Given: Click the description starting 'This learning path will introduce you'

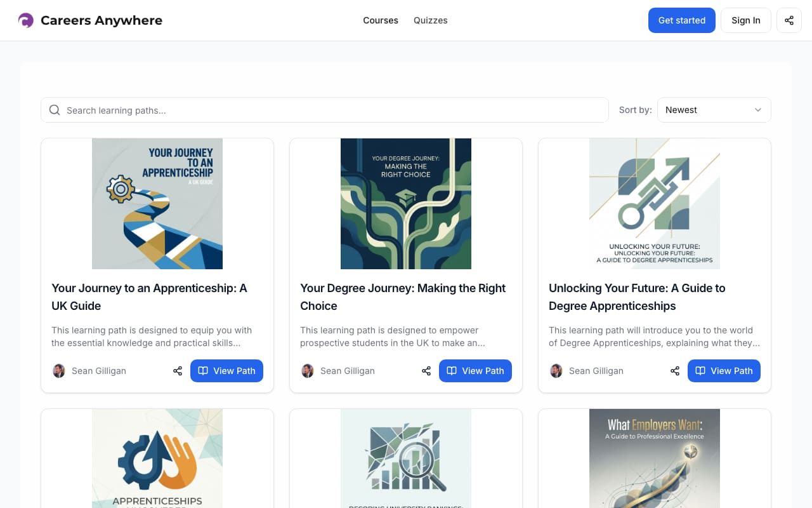Looking at the screenshot, I should pos(654,337).
